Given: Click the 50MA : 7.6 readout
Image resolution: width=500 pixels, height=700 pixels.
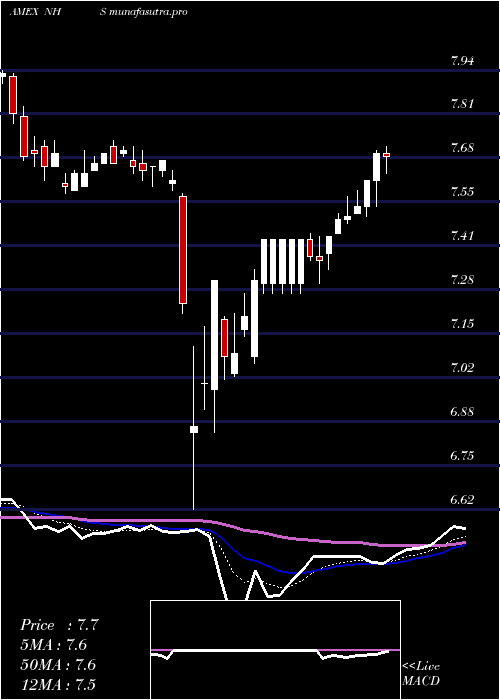Looking at the screenshot, I should click(x=58, y=665).
